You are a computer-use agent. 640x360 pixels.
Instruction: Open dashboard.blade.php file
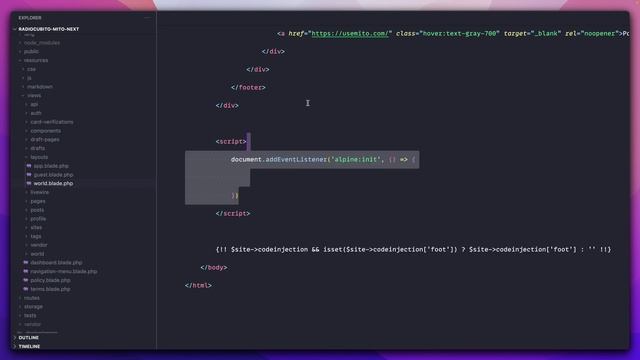pyautogui.click(x=56, y=263)
